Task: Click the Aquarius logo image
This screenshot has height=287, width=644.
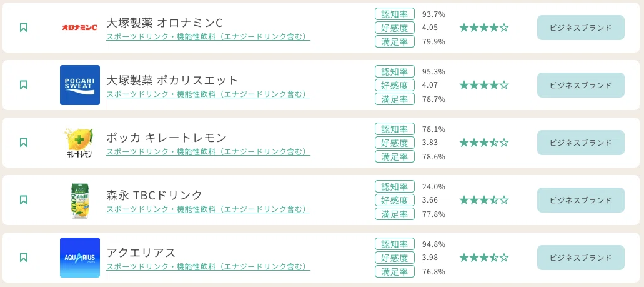Action: click(x=80, y=258)
